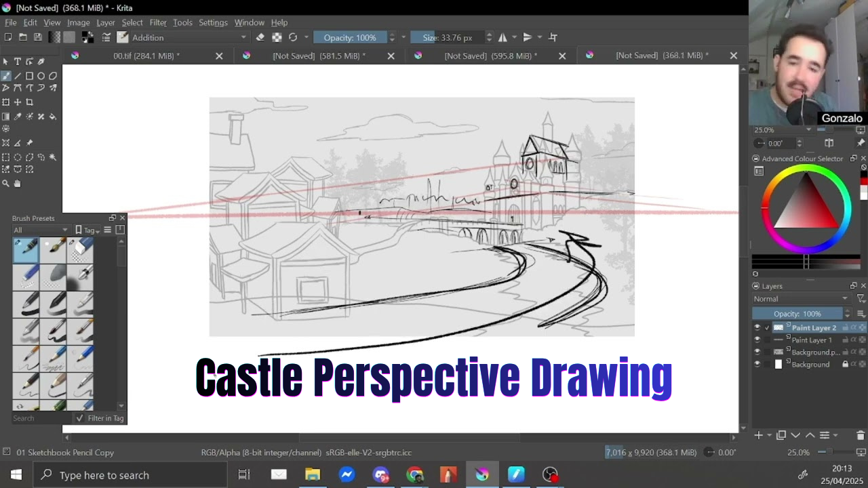The image size is (868, 488).
Task: Open the Filter menu
Action: click(x=158, y=22)
